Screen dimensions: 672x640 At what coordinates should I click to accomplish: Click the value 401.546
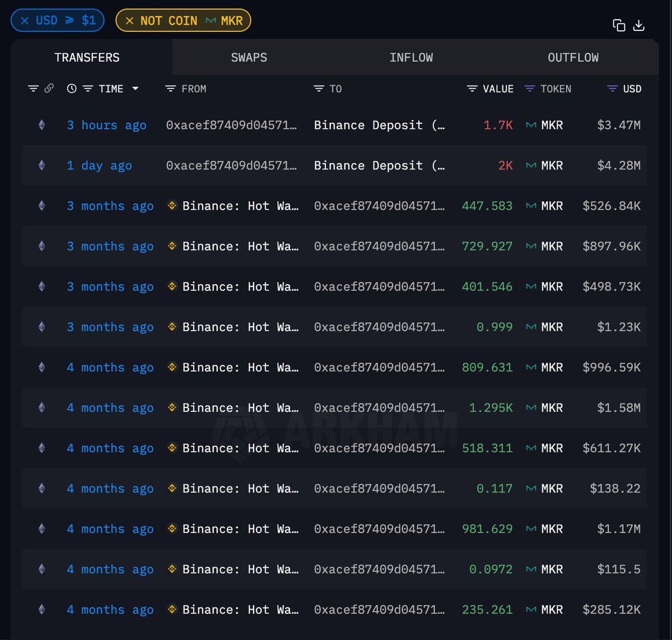click(x=487, y=286)
